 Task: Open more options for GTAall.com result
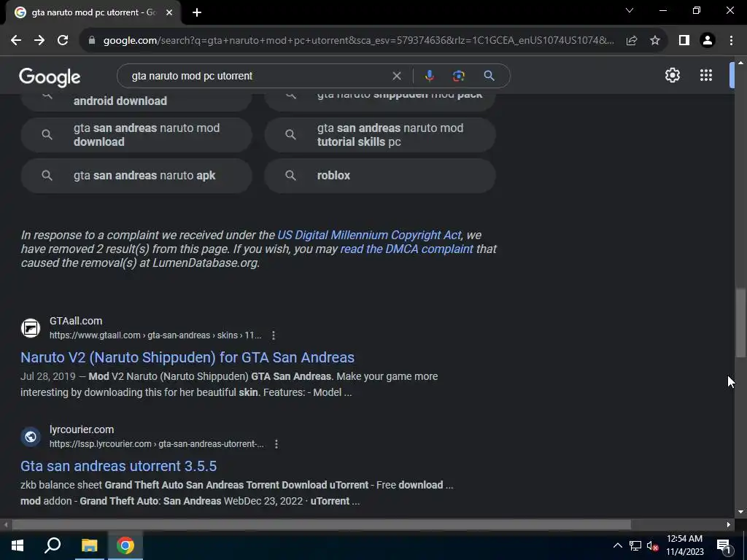tap(274, 335)
